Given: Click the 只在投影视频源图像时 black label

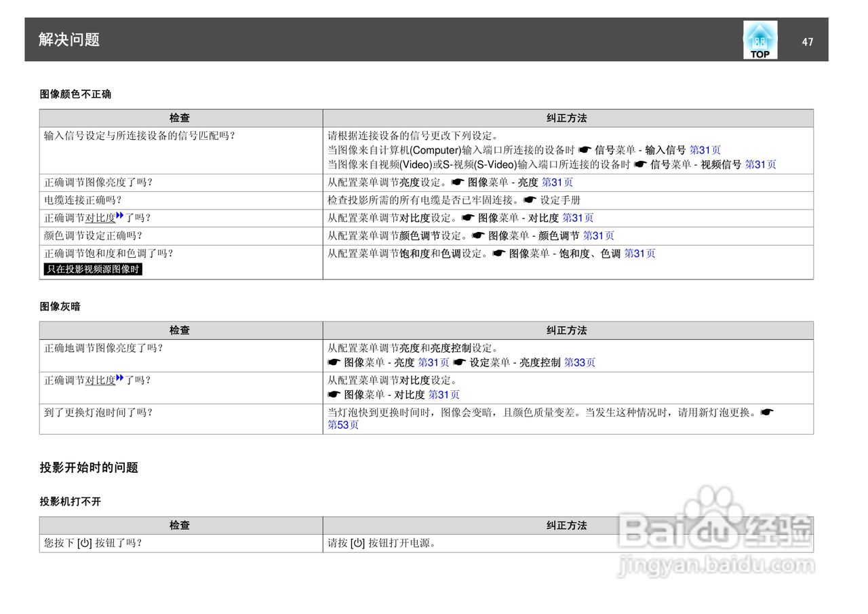Looking at the screenshot, I should (x=93, y=269).
